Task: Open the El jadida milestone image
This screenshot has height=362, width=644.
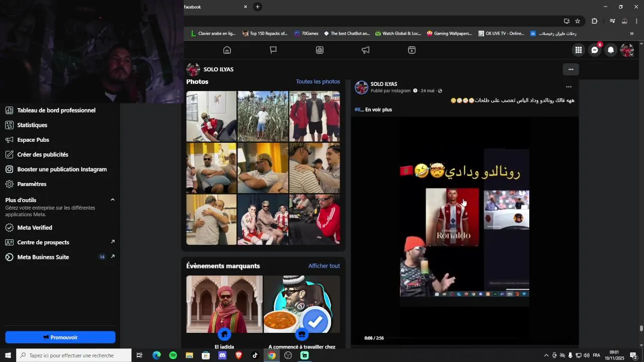Action: [224, 304]
